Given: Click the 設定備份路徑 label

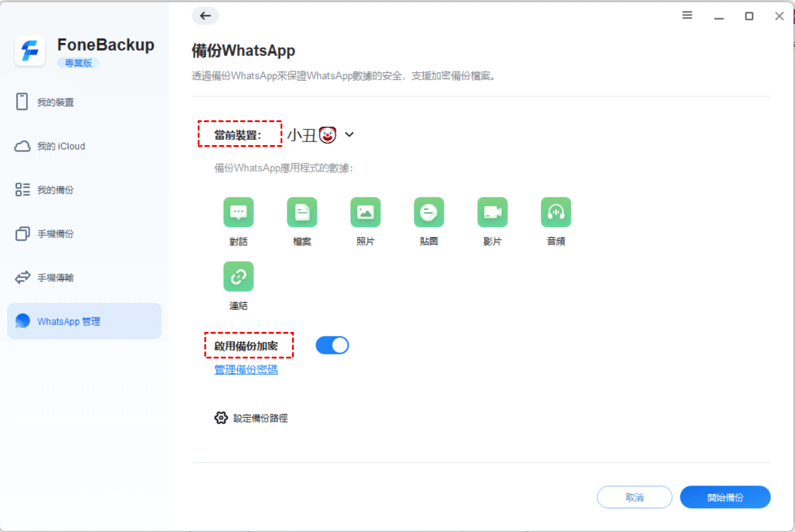Looking at the screenshot, I should point(261,418).
